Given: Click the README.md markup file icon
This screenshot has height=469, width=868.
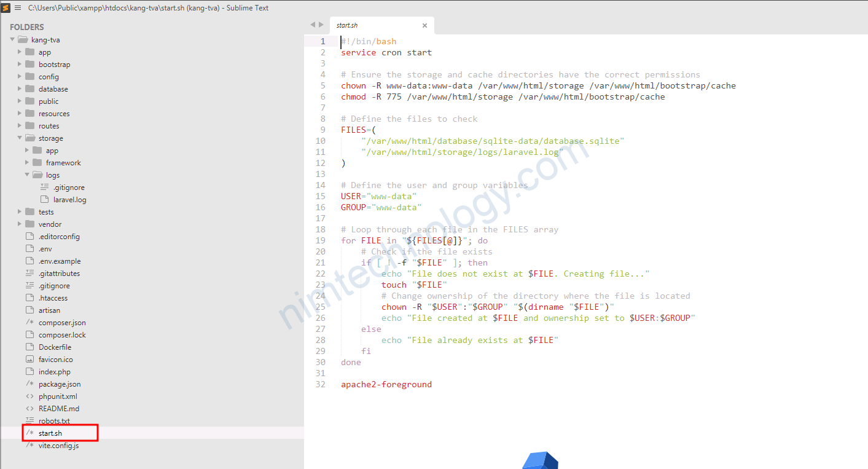Looking at the screenshot, I should pyautogui.click(x=29, y=409).
